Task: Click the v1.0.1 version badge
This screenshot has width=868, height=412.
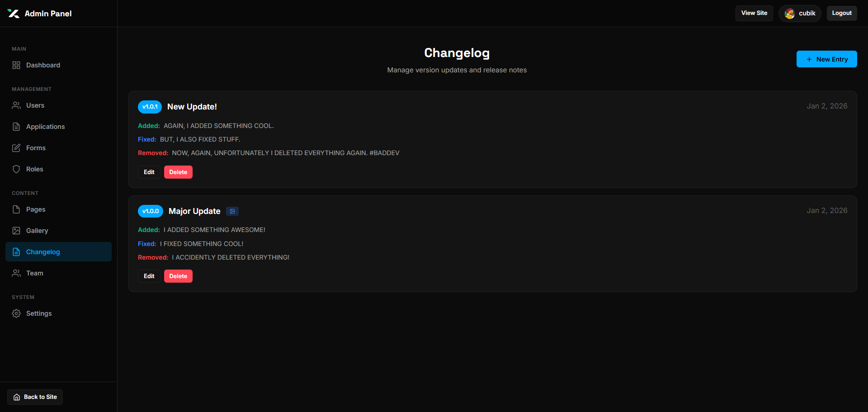Action: click(x=150, y=107)
